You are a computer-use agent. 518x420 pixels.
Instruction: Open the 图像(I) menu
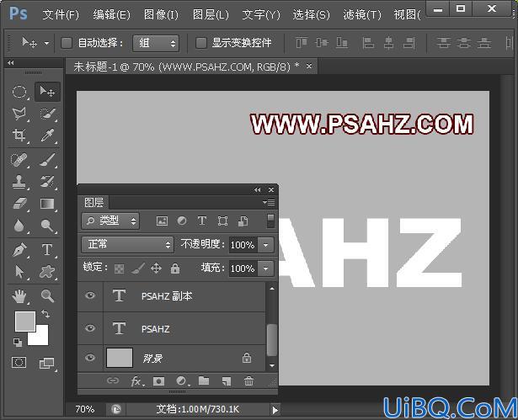coord(161,14)
